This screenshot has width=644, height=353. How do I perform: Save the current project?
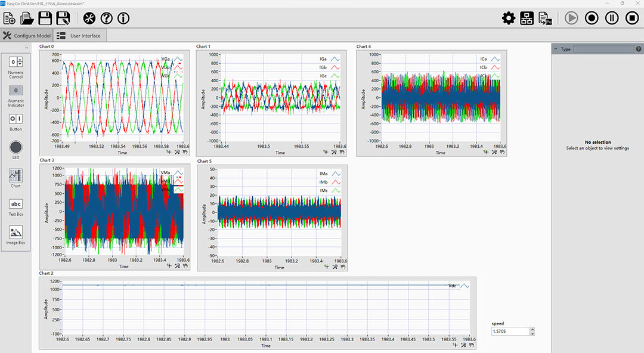point(45,18)
